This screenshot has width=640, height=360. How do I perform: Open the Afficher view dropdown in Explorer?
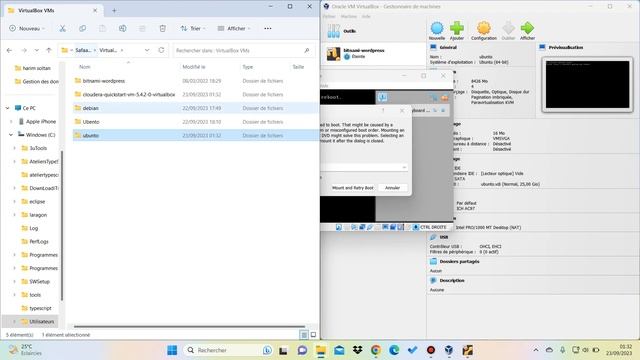point(234,28)
